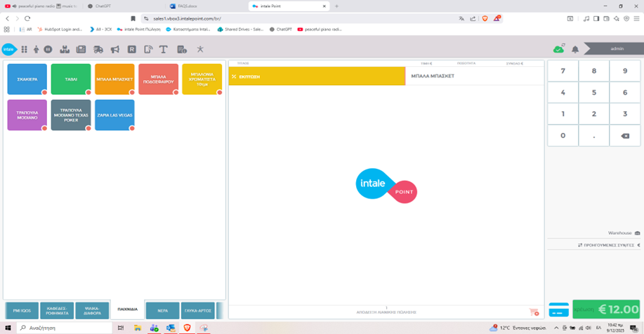Click the Warehouse icon label

[624, 233]
